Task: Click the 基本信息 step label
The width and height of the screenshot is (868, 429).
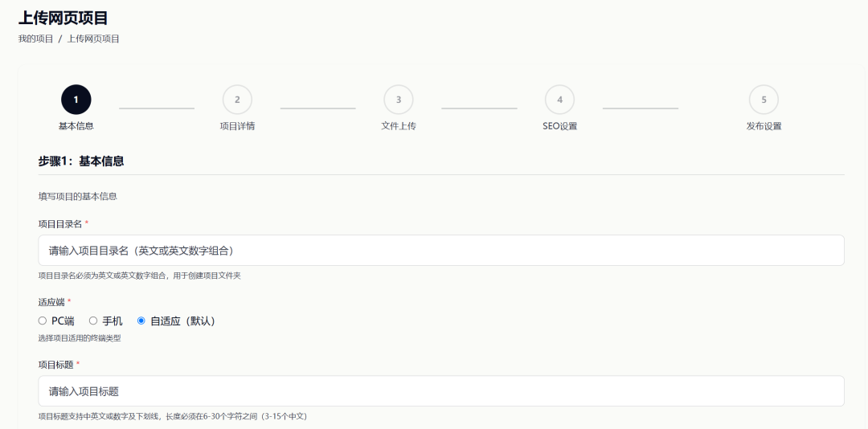Action: pos(76,126)
